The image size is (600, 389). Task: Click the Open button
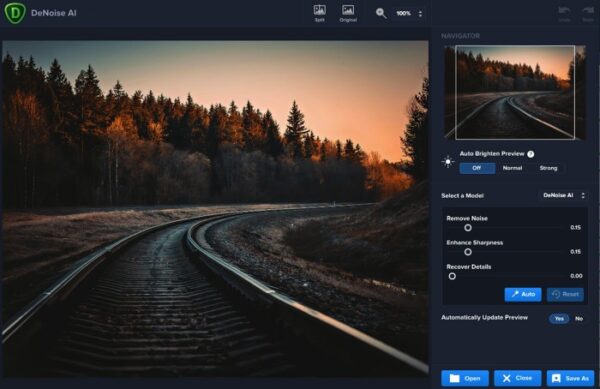click(465, 378)
